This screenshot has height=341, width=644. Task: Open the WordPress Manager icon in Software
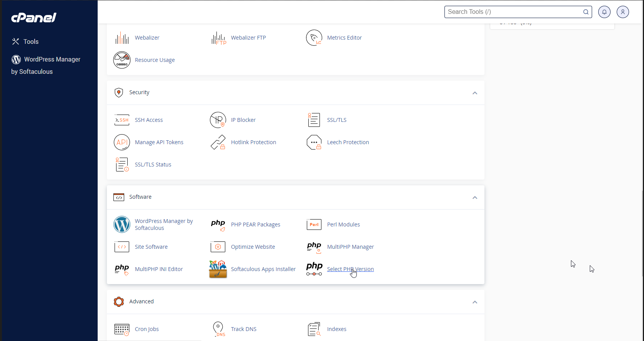122,225
